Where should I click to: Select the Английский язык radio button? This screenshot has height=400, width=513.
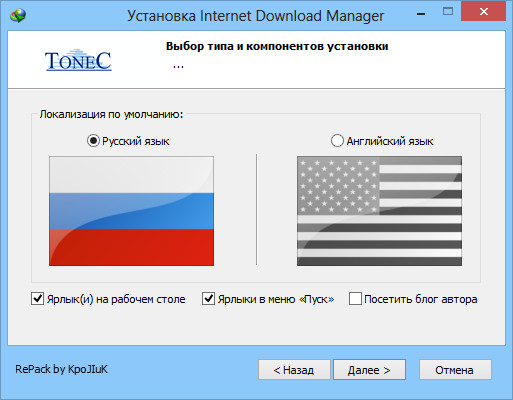tap(337, 141)
